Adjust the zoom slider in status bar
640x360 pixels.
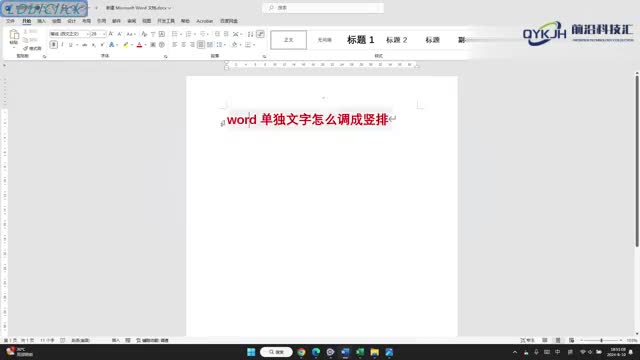601,340
